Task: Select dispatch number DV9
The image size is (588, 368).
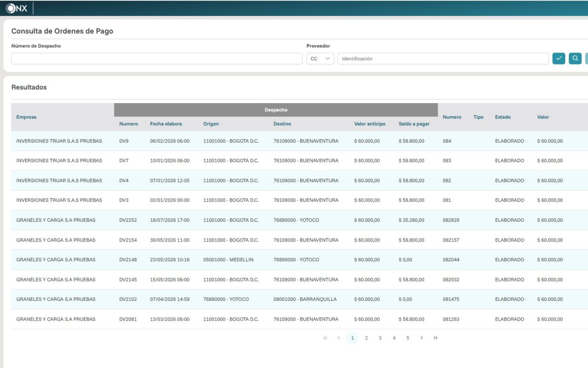Action: 124,141
